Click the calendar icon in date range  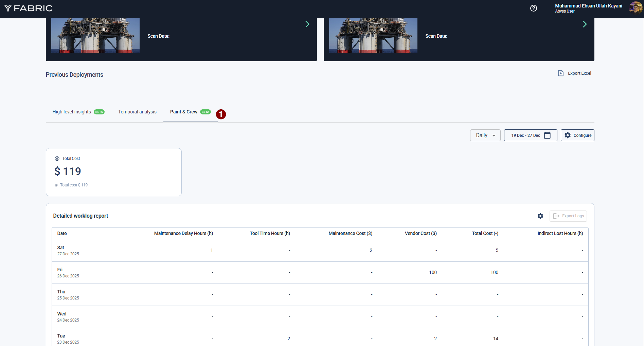click(547, 135)
